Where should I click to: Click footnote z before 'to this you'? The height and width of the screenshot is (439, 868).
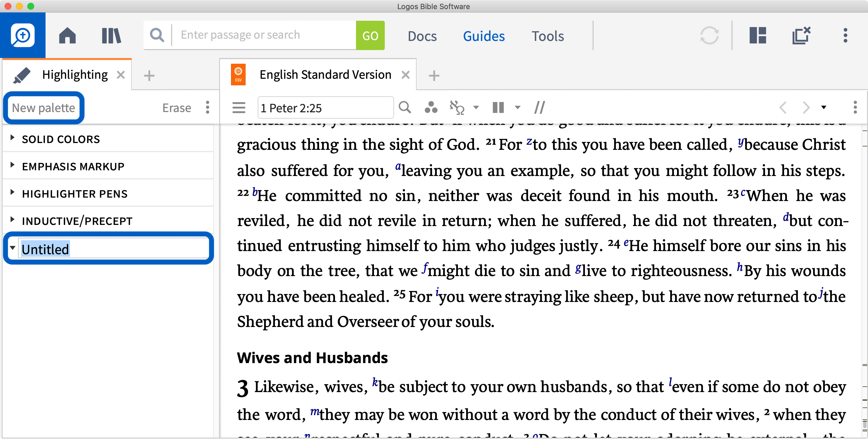(x=529, y=142)
